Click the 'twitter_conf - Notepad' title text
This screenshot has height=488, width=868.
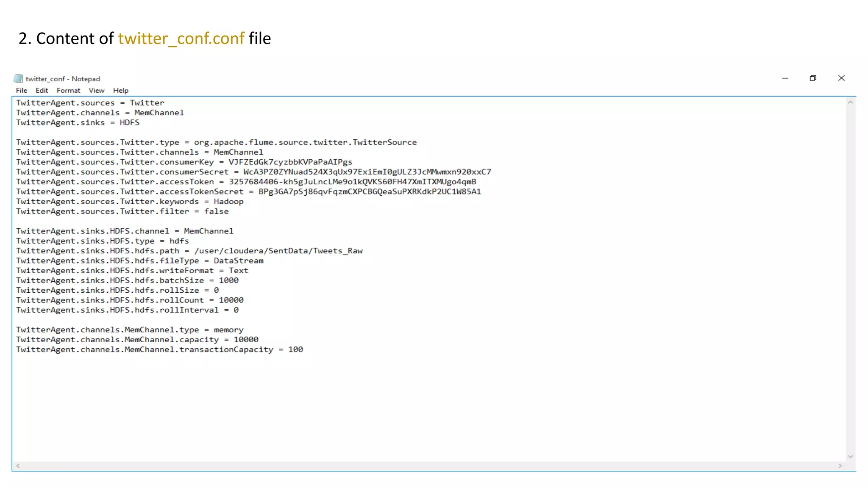[x=63, y=79]
